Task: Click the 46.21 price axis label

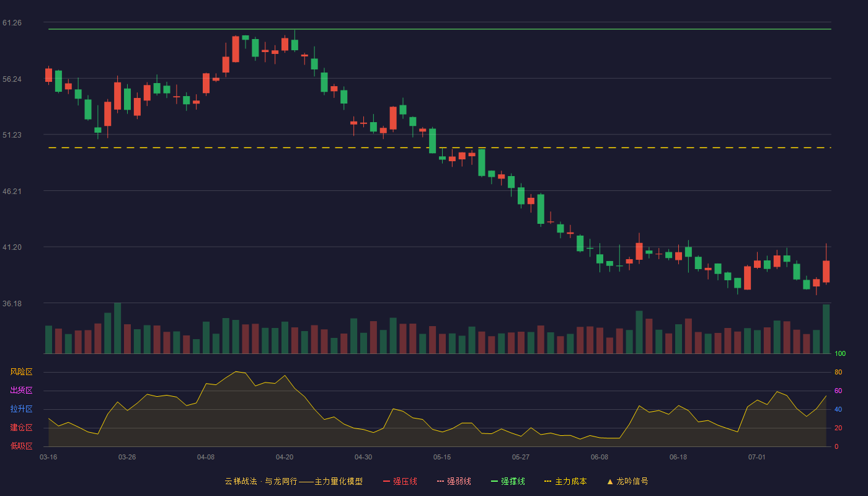Action: tap(12, 191)
